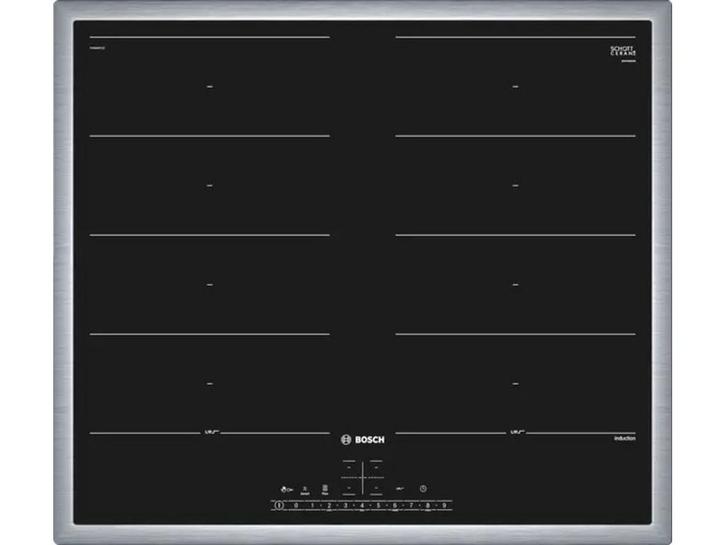Select the front right zone indicator

tap(376, 488)
